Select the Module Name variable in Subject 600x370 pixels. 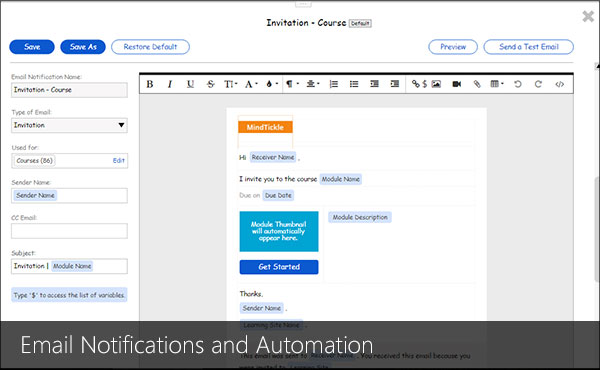point(72,266)
